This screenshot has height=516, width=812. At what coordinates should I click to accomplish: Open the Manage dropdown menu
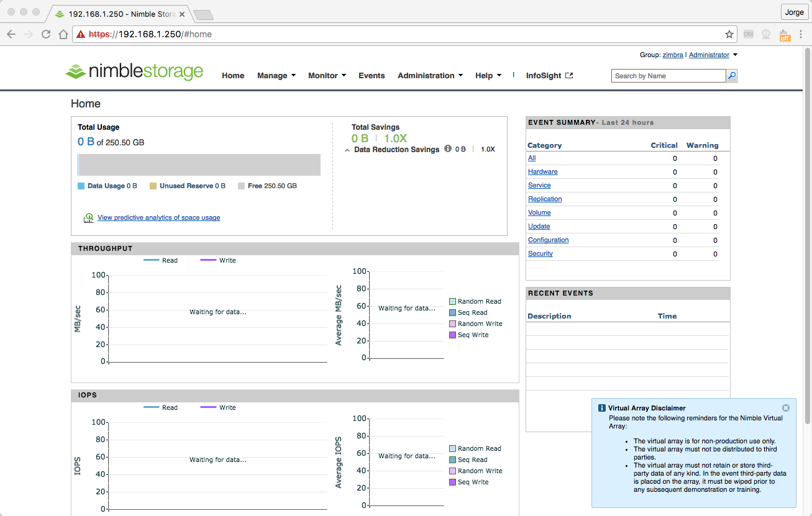tap(276, 76)
